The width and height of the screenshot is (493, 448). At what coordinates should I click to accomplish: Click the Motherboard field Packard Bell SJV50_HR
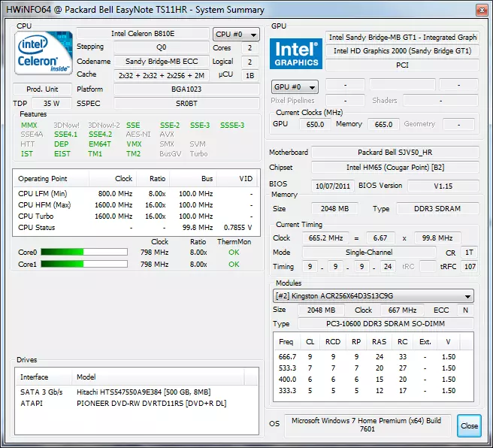click(x=395, y=152)
